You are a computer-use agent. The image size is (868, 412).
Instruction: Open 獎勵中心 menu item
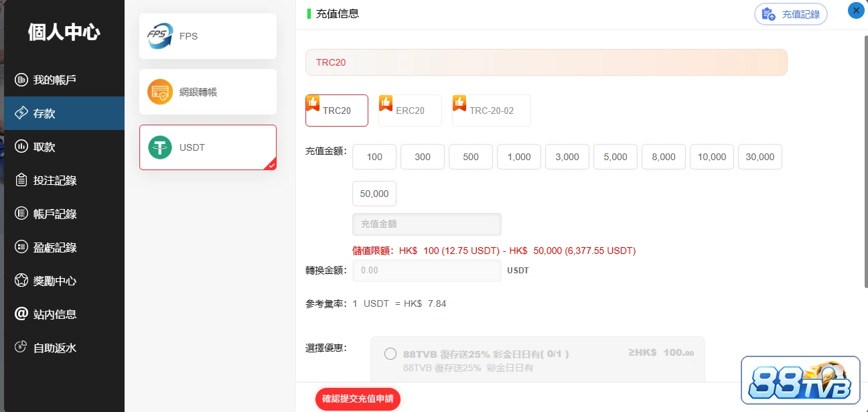(x=64, y=281)
